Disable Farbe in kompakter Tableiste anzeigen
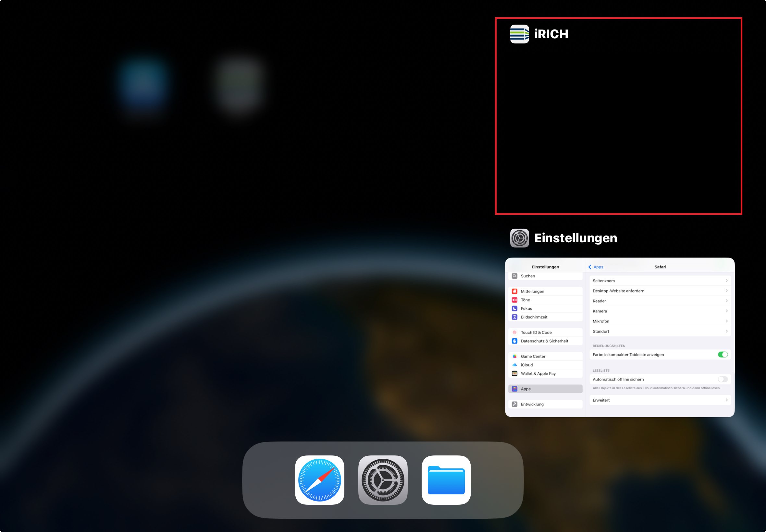 point(723,354)
